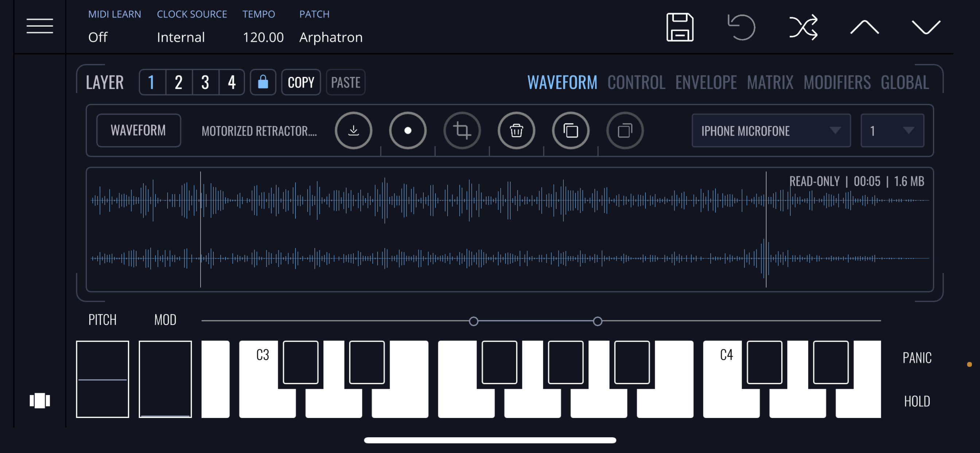Viewport: 980px width, 453px height.
Task: Click the waveform start marker line
Action: (x=201, y=229)
